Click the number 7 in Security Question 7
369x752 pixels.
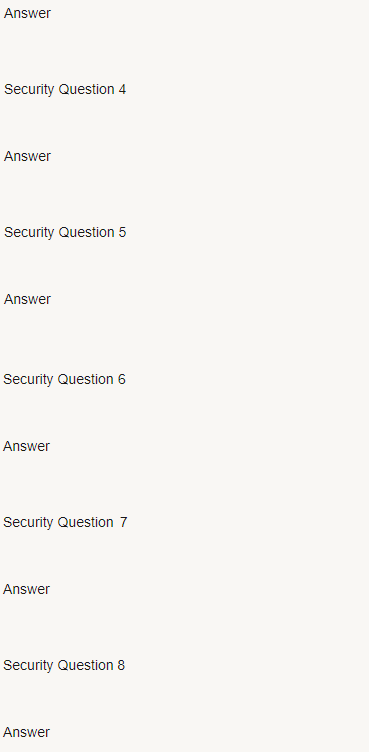tap(124, 522)
